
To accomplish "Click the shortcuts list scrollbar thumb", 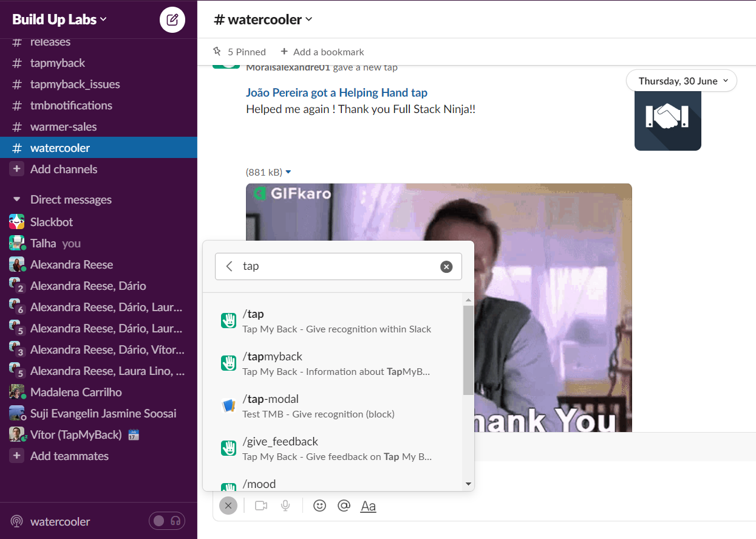I will click(x=468, y=350).
